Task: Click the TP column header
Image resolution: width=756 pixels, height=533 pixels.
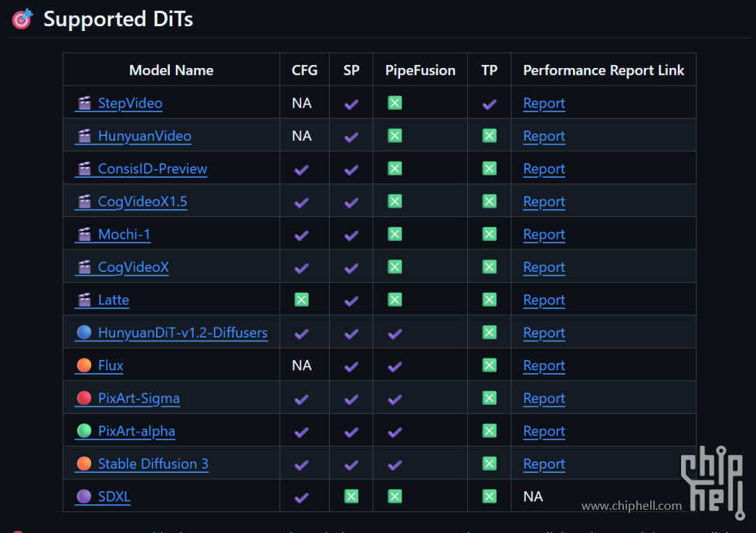Action: point(490,70)
